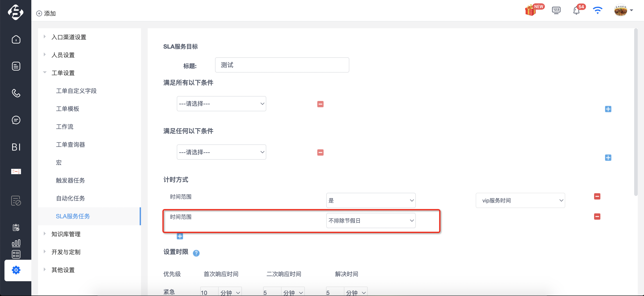This screenshot has height=296, width=644.
Task: Click the home icon in left sidebar
Action: tap(16, 39)
